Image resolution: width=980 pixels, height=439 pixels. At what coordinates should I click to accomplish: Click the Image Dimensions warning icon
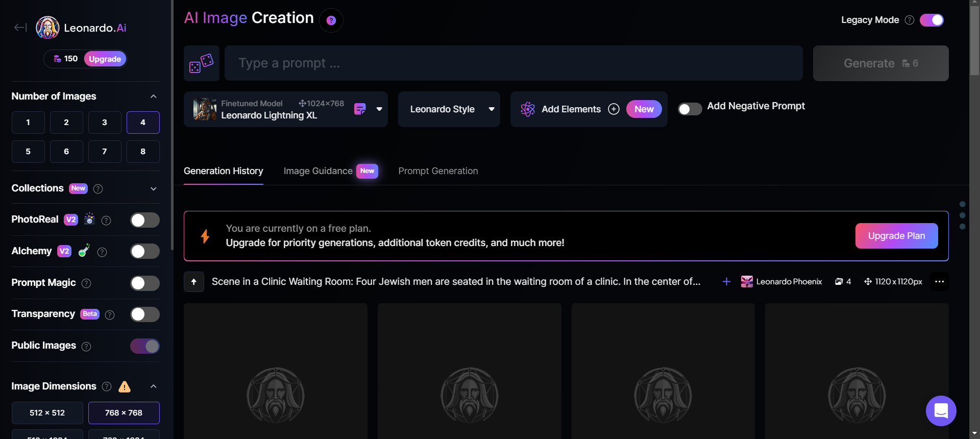[125, 386]
